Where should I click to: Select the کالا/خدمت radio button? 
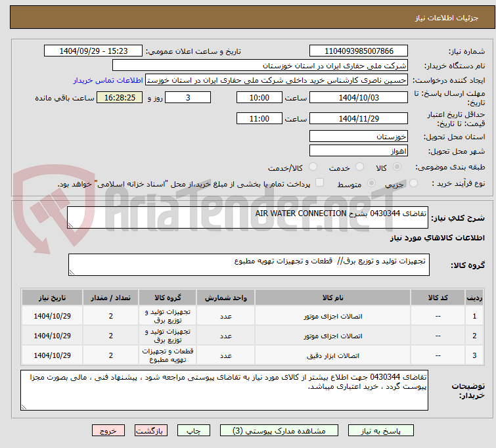313,167
